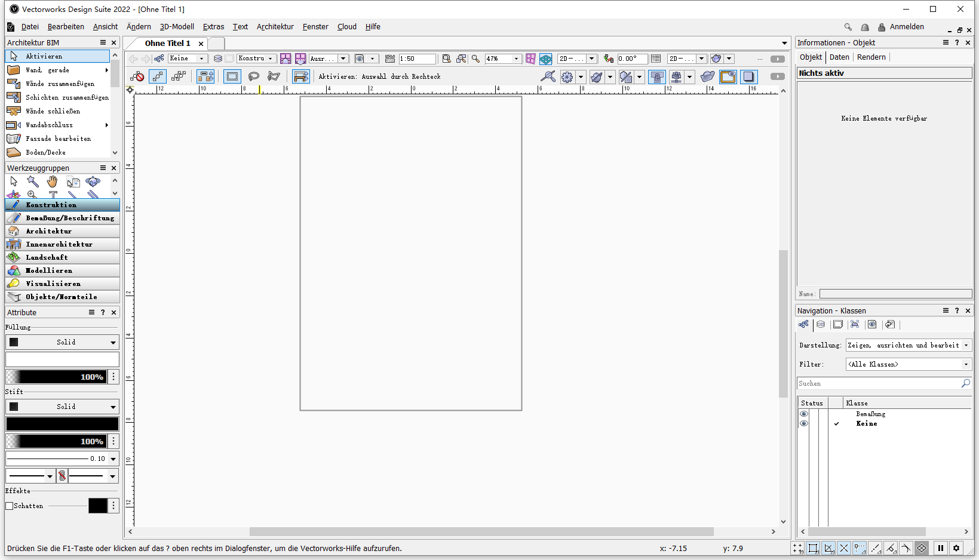Open the line thickness 0.10 dropdown

pos(62,459)
